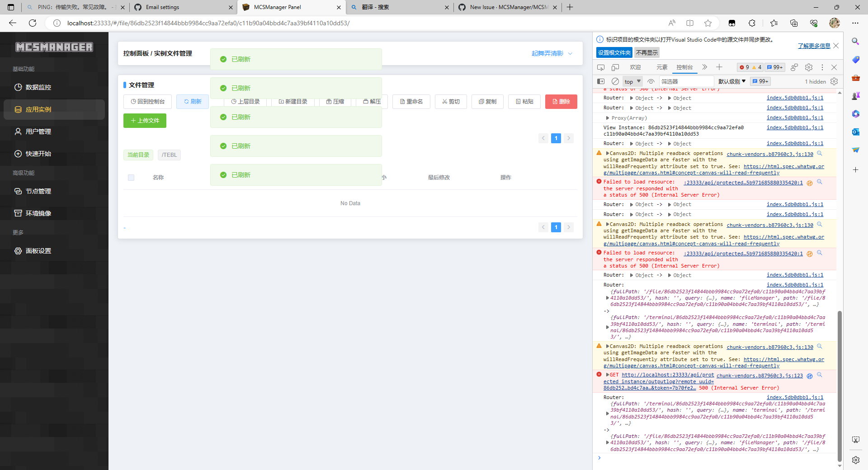Expand the 起舞弄清影 dropdown chevron
The width and height of the screenshot is (868, 470).
[571, 53]
